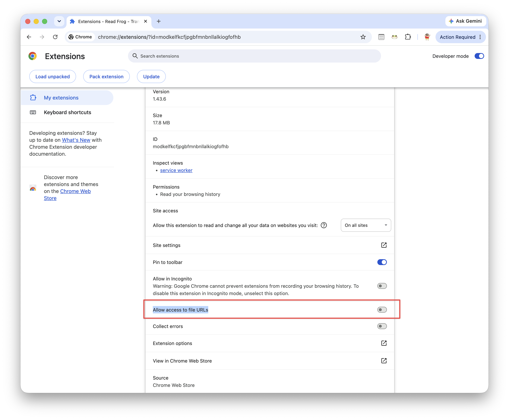The width and height of the screenshot is (509, 420).
Task: Click the size value 17.8 MB
Action: (x=161, y=123)
